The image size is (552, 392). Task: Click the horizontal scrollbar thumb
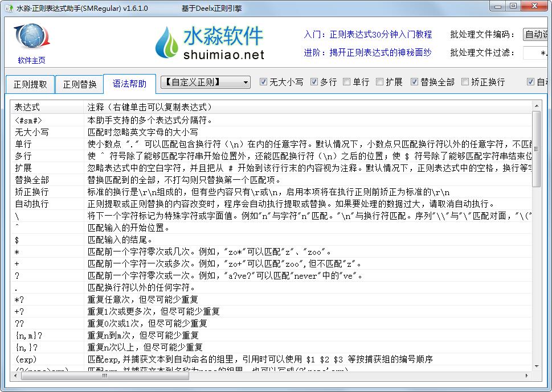coord(105,376)
